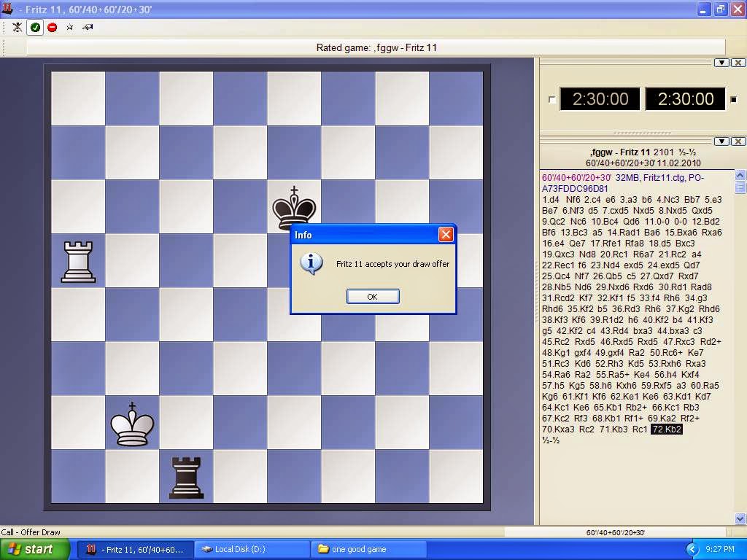Click the white side indicator beside the left clock

551,99
